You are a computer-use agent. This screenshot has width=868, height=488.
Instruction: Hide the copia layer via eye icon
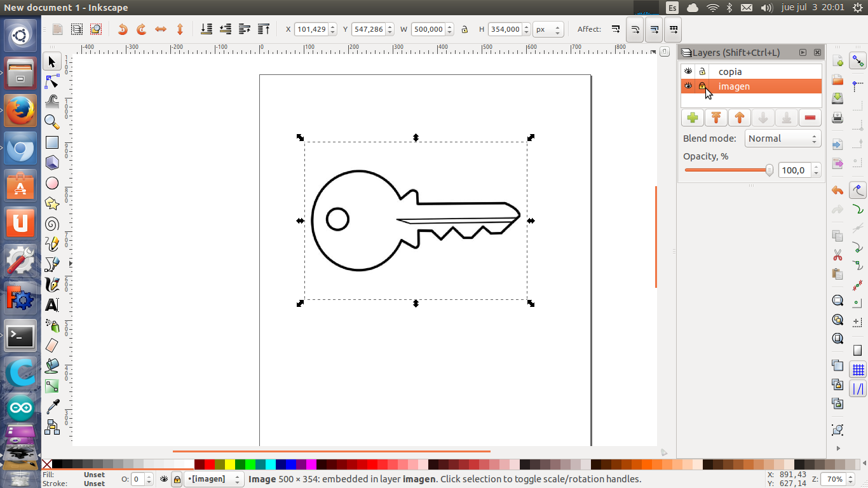[688, 71]
